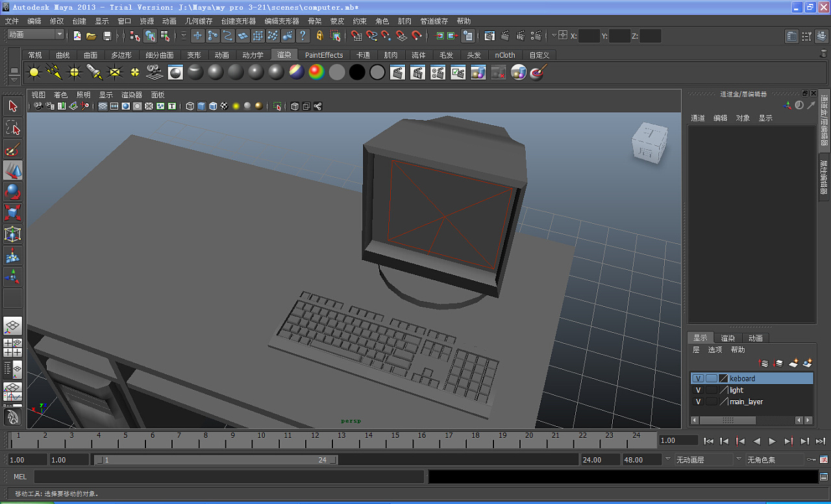Viewport: 831px width, 504px height.
Task: Select the arrow Select tool in the toolbox
Action: tap(13, 106)
